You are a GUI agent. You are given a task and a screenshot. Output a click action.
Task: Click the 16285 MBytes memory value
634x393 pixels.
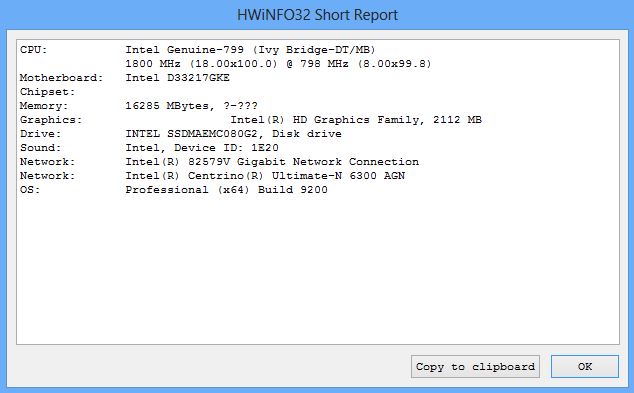tap(191, 106)
